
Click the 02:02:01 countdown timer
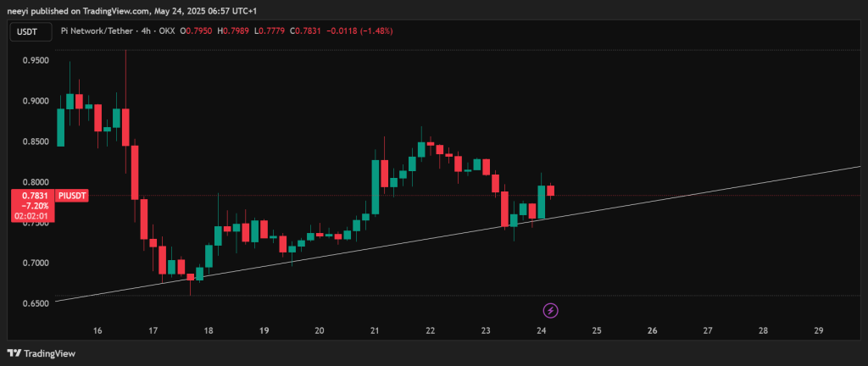click(32, 216)
